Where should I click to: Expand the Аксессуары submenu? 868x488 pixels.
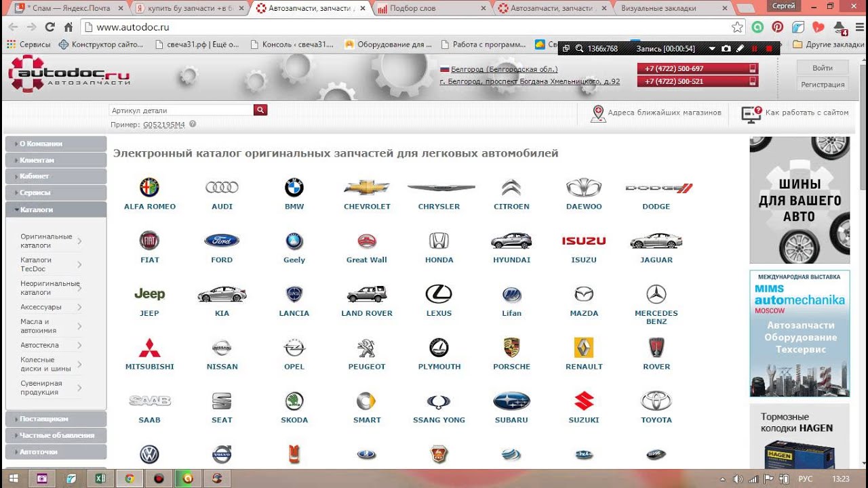(x=79, y=307)
